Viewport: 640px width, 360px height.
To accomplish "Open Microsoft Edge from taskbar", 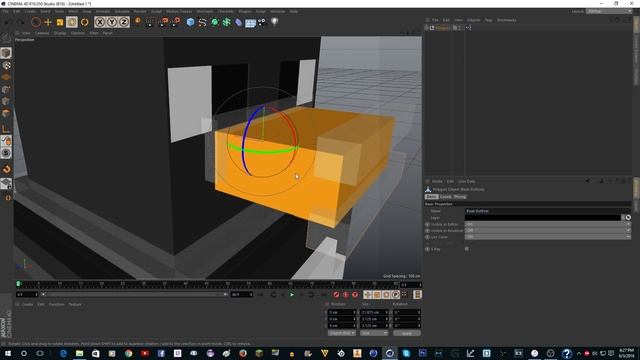I will (x=63, y=353).
